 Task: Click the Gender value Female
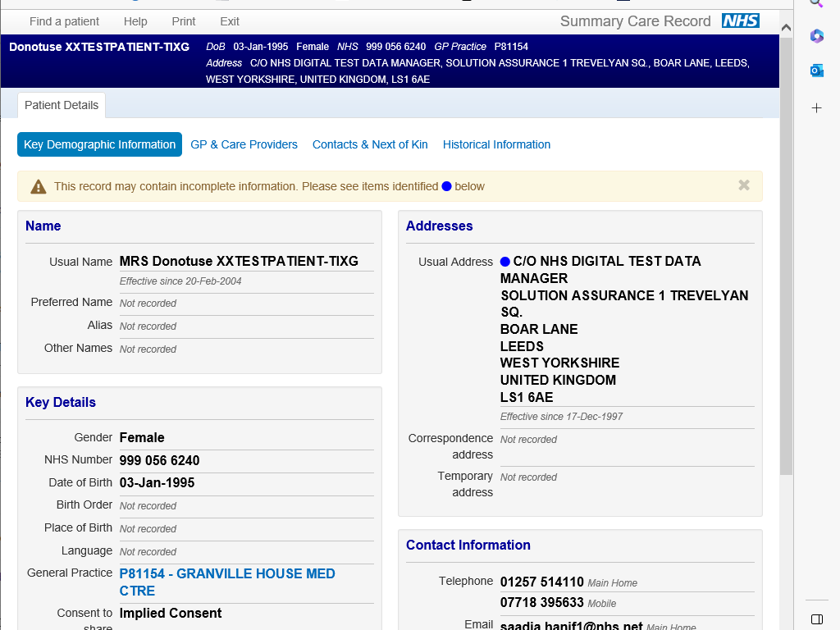pos(142,438)
